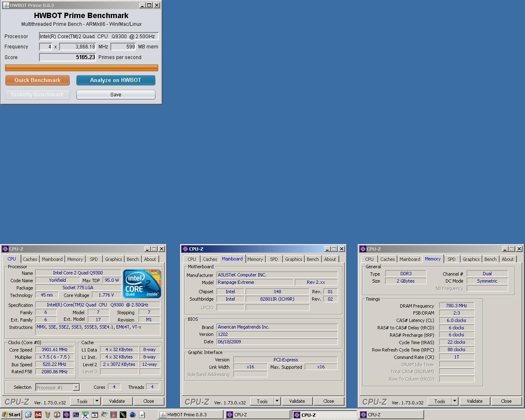Click the Rated FSB value 2080.86 MHz

tap(55, 372)
